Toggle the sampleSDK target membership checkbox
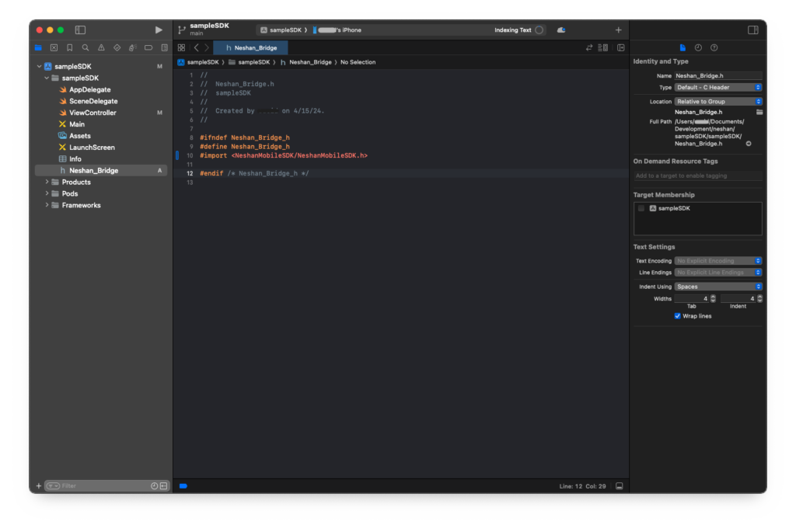 point(641,208)
